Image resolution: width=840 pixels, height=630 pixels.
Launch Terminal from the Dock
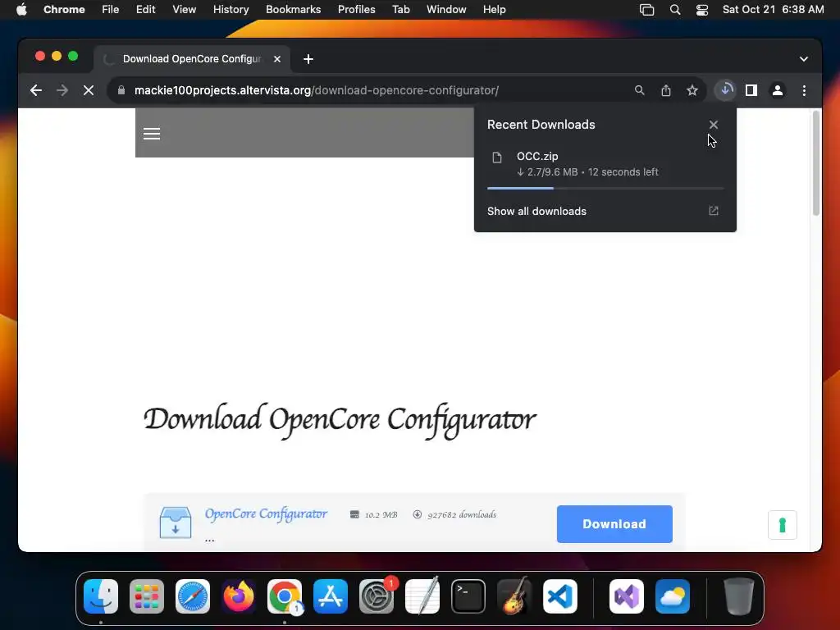tap(468, 596)
